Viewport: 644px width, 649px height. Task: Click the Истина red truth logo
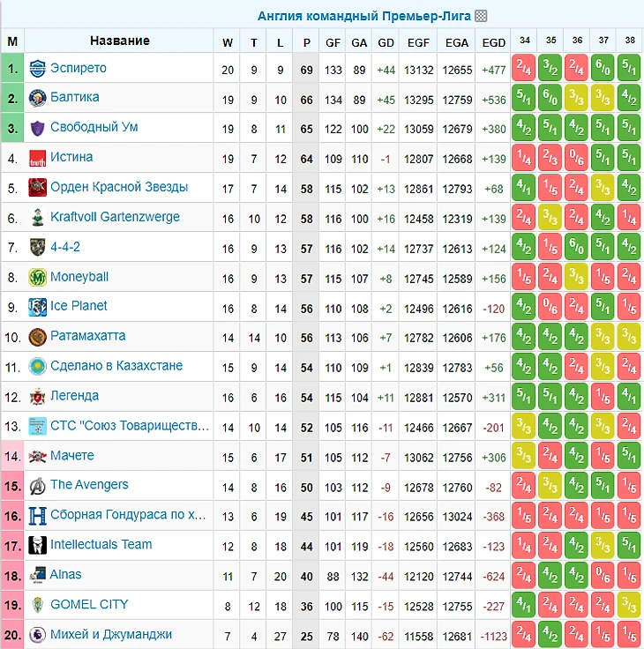tap(37, 158)
